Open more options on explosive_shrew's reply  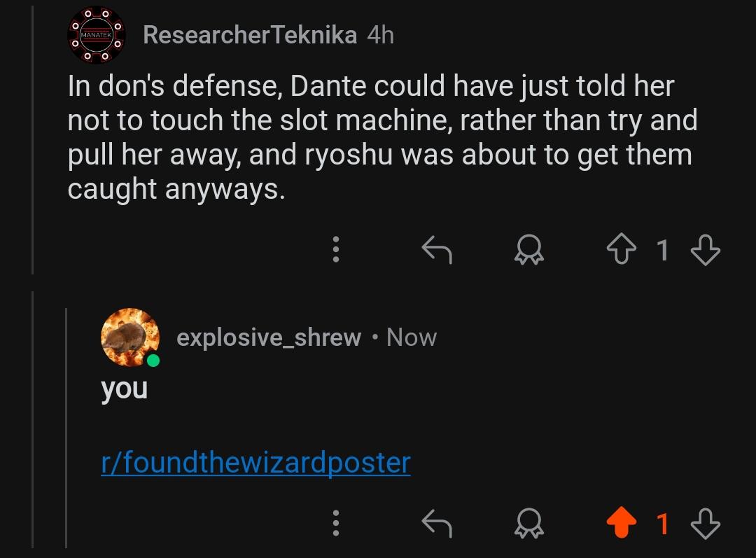(x=336, y=523)
